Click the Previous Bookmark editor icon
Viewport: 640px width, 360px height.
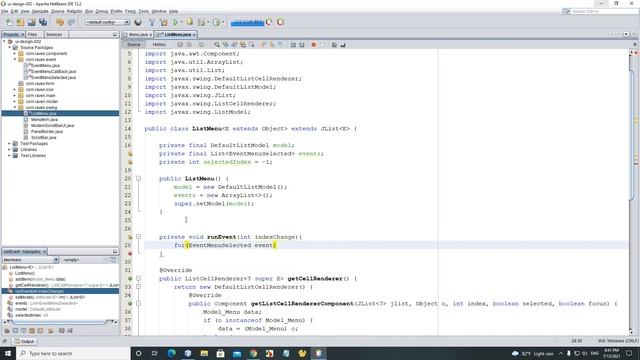coord(263,45)
